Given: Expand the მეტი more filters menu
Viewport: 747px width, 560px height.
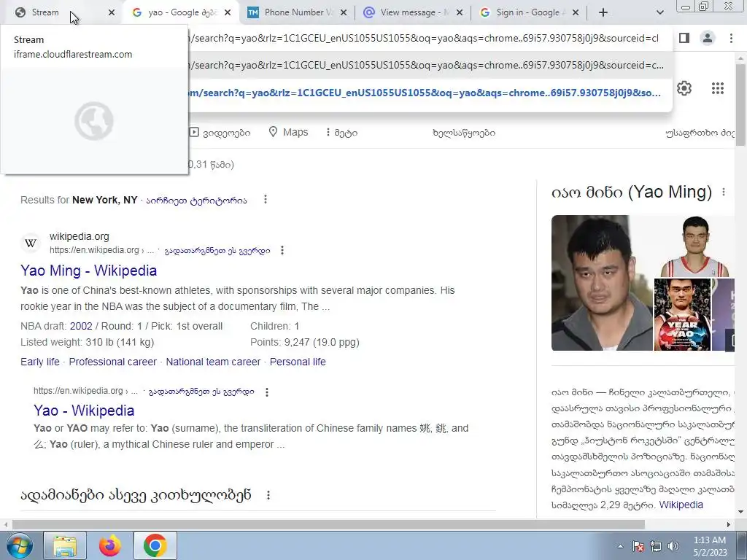Looking at the screenshot, I should point(341,133).
